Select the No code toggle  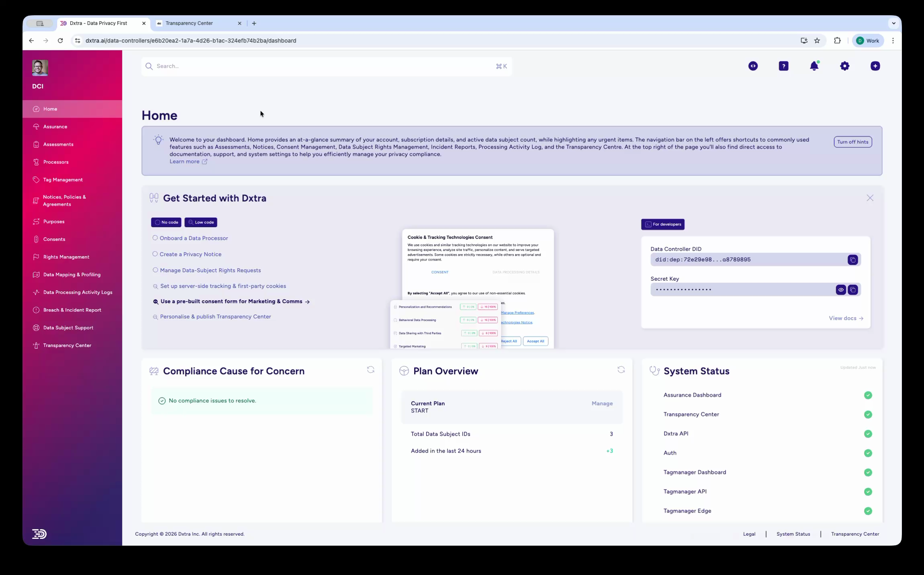point(166,222)
